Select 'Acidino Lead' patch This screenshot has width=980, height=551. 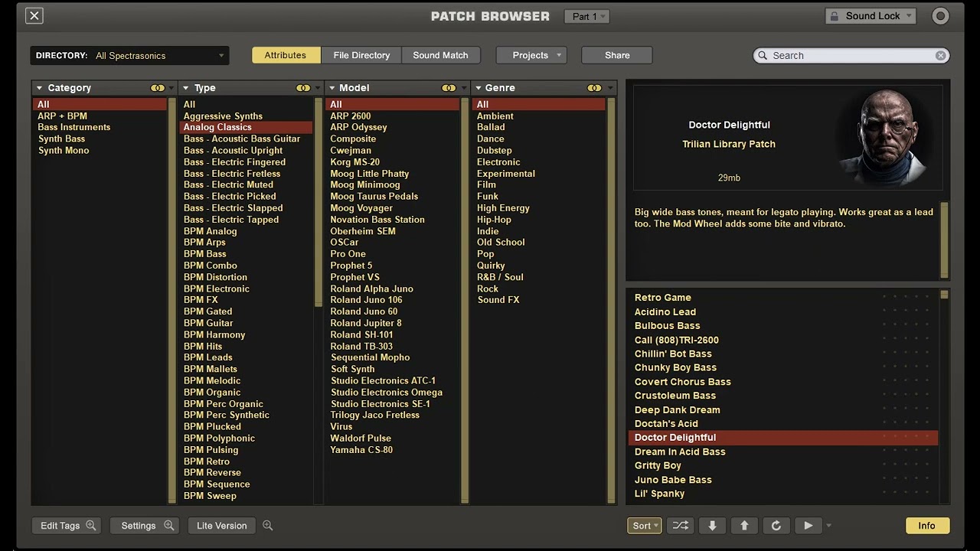(x=782, y=311)
